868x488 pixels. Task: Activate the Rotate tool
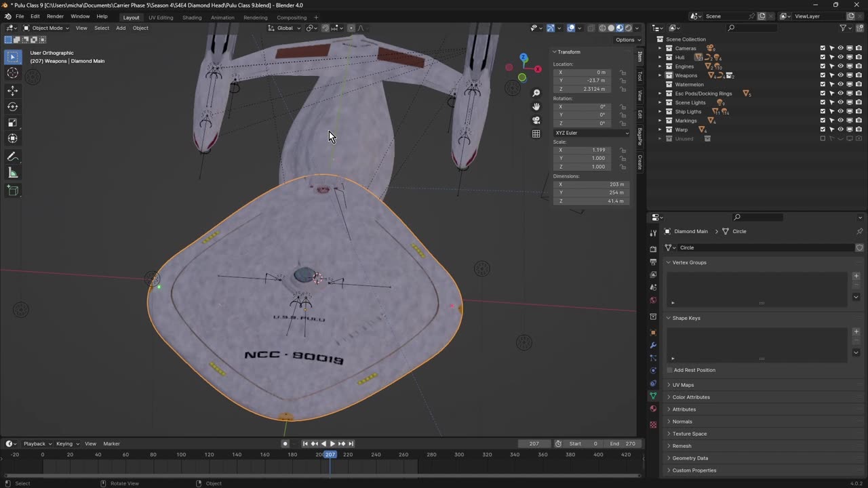[x=13, y=106]
